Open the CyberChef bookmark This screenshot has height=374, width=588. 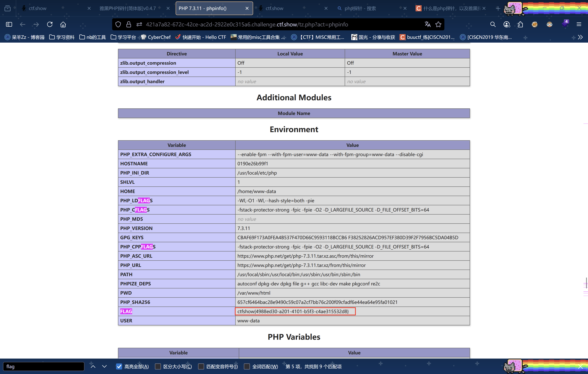click(x=156, y=37)
